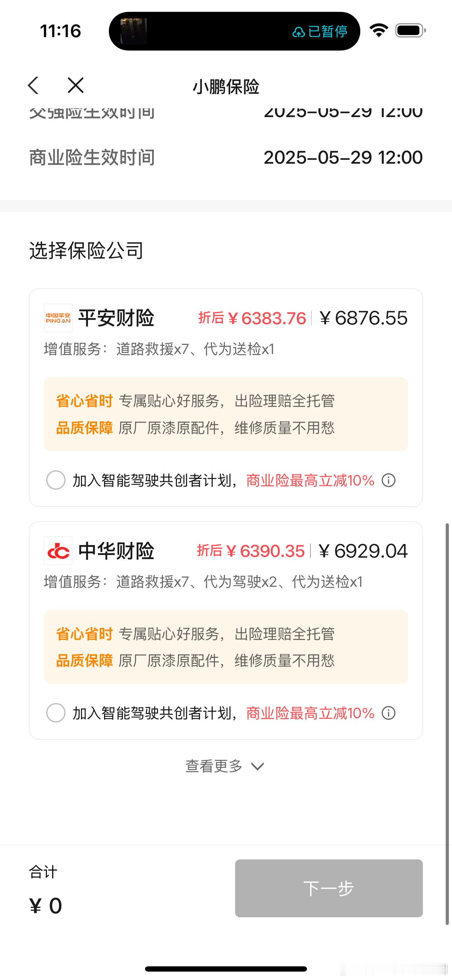Tap the 商业险生效时间 date value

pos(343,157)
